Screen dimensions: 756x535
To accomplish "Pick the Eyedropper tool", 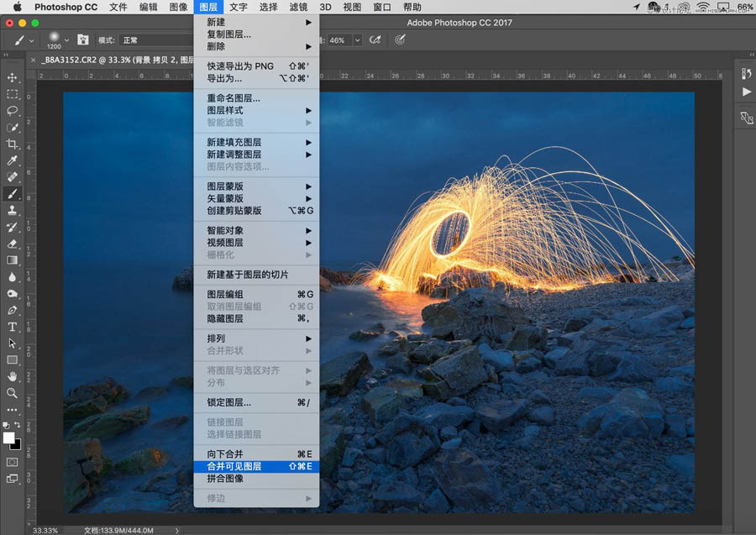I will point(13,161).
